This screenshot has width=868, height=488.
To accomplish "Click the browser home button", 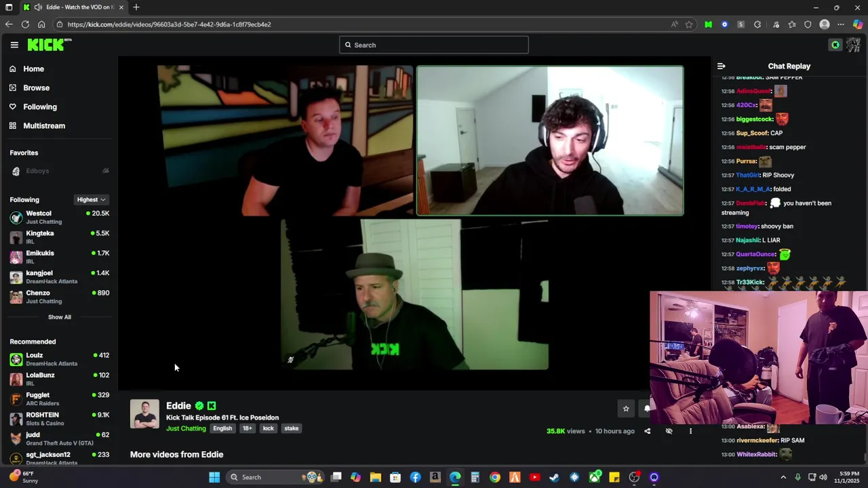I will (41, 24).
